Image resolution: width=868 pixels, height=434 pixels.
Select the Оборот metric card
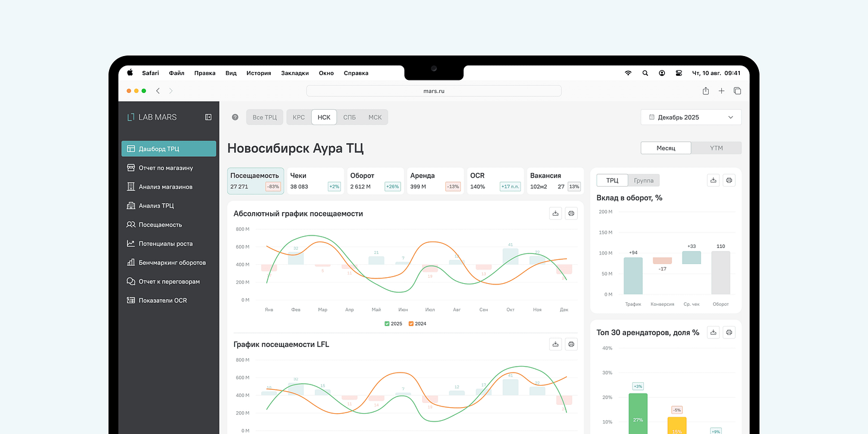[x=375, y=181]
